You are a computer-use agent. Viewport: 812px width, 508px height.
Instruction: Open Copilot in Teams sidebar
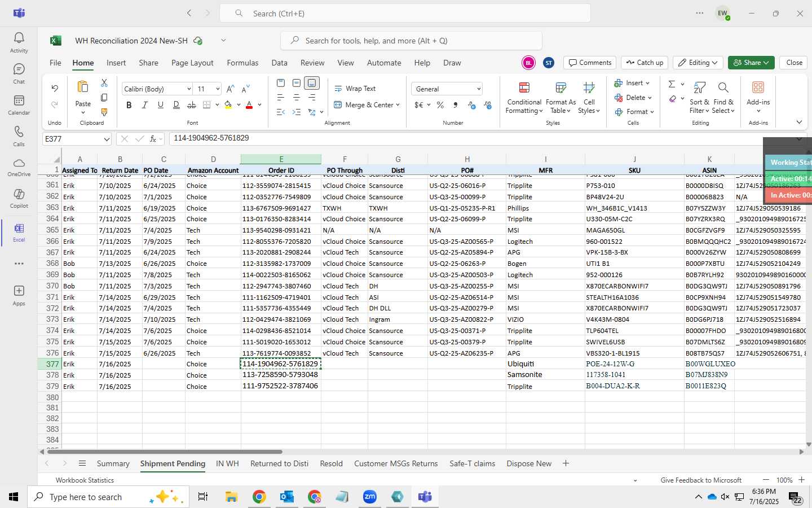click(19, 198)
